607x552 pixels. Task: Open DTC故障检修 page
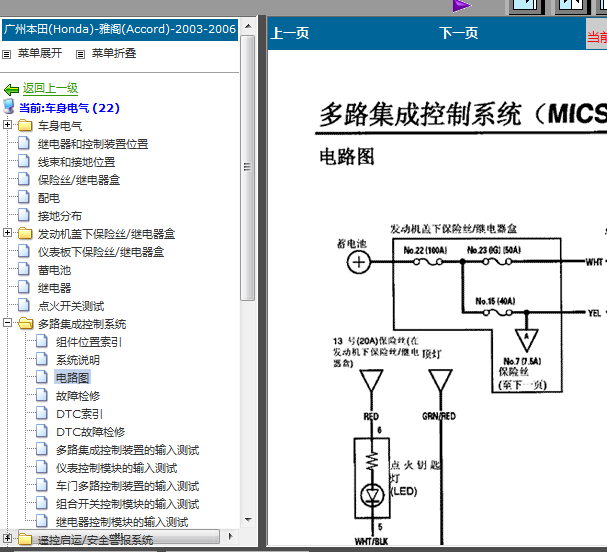click(90, 432)
